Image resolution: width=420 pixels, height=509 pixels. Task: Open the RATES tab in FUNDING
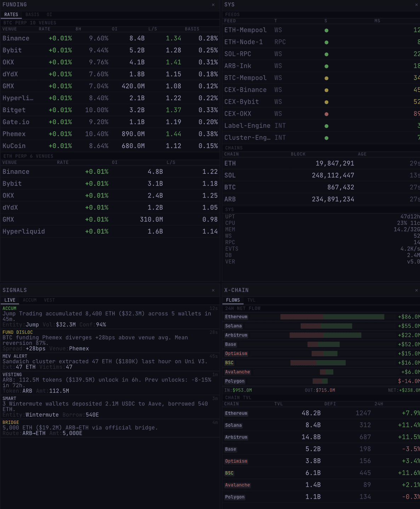[x=11, y=15]
